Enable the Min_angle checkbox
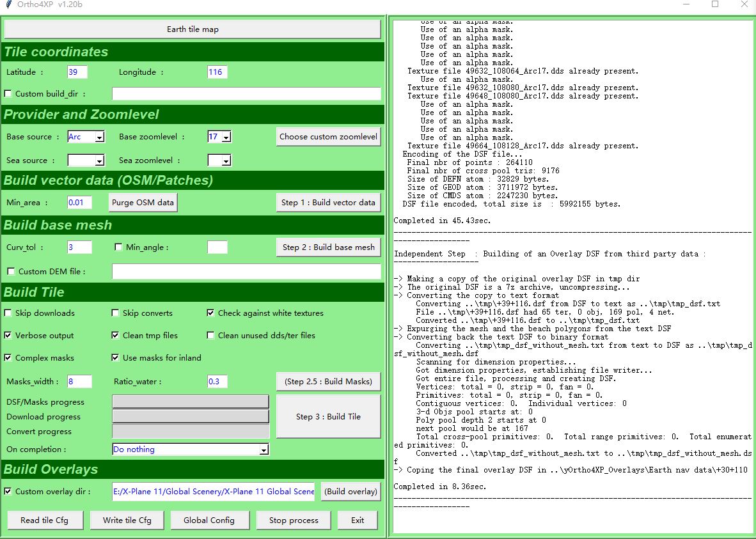756x539 pixels. pos(118,247)
